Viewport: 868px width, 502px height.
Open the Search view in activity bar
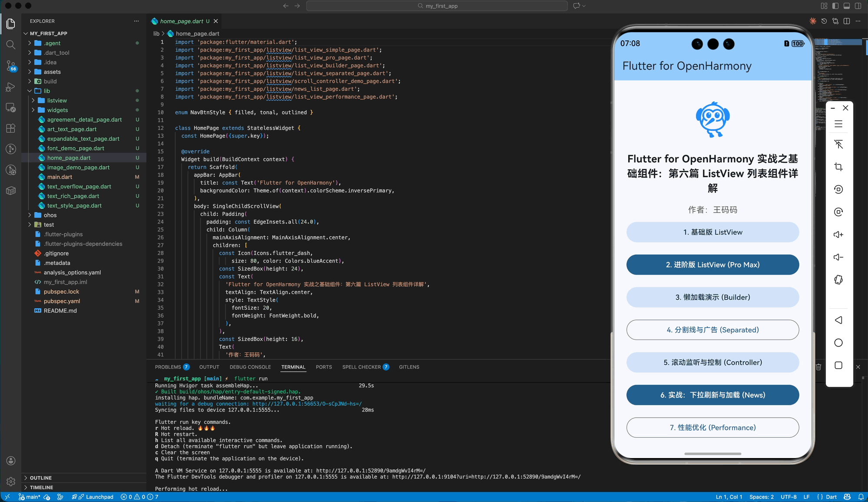pos(11,45)
